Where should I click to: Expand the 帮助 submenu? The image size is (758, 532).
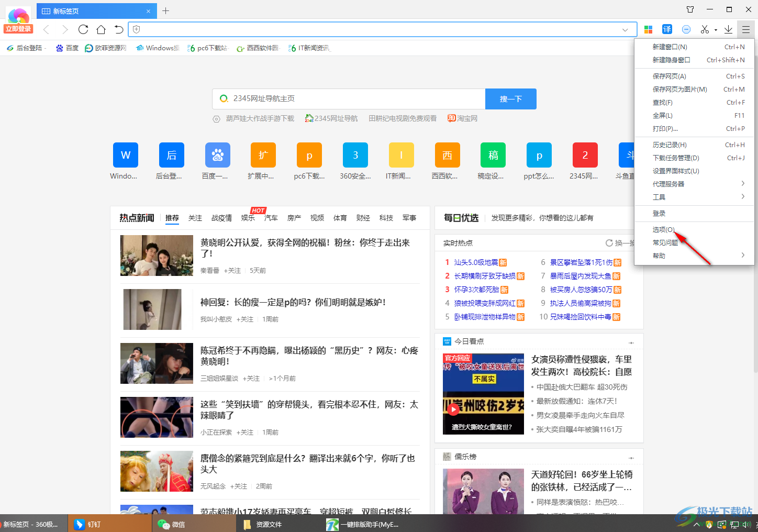696,256
